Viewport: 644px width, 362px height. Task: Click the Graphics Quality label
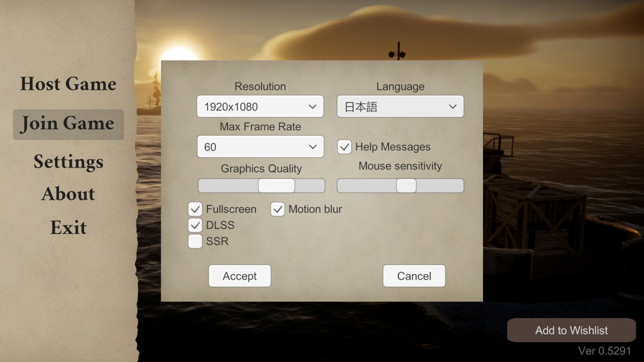pos(261,168)
